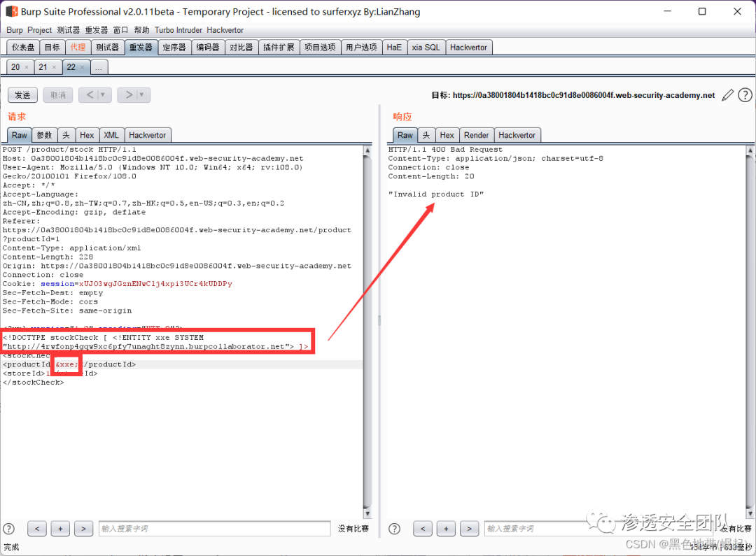Screen dimensions: 756x556
Task: Open the Project menu
Action: click(39, 30)
